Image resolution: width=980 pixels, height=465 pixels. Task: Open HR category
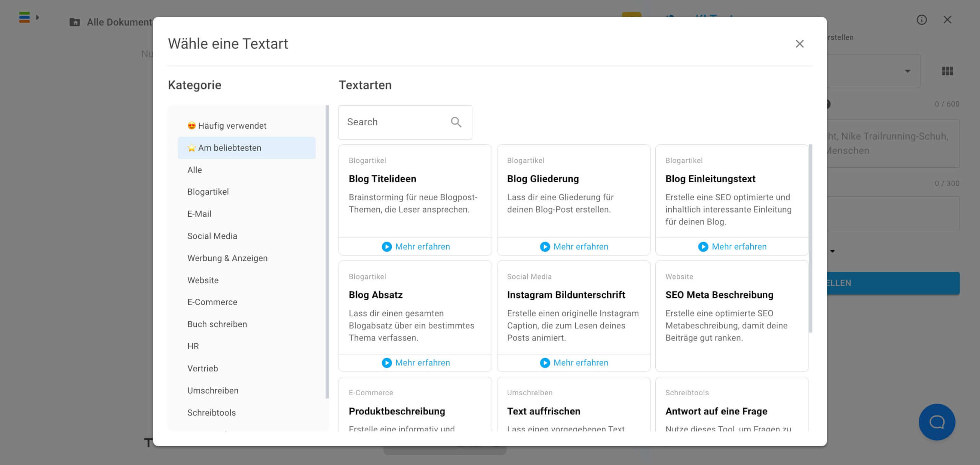tap(247, 346)
